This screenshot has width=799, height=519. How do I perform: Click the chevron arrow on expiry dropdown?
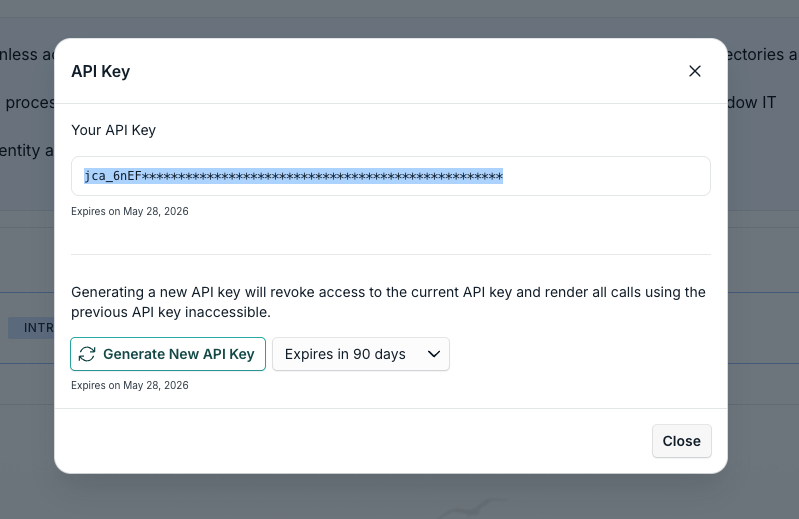434,354
